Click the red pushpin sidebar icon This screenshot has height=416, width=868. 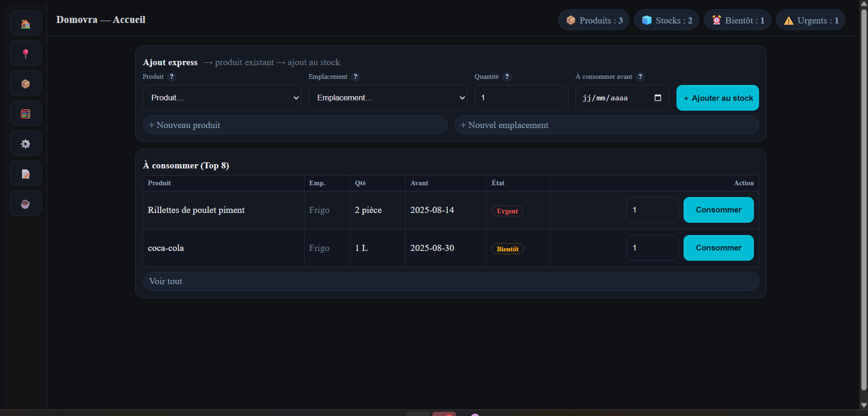pyautogui.click(x=25, y=53)
